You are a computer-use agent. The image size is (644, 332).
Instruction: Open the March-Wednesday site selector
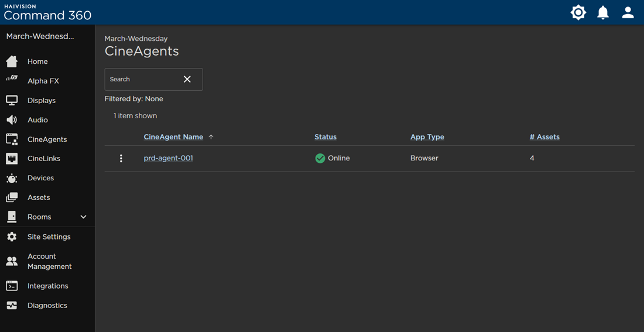40,36
